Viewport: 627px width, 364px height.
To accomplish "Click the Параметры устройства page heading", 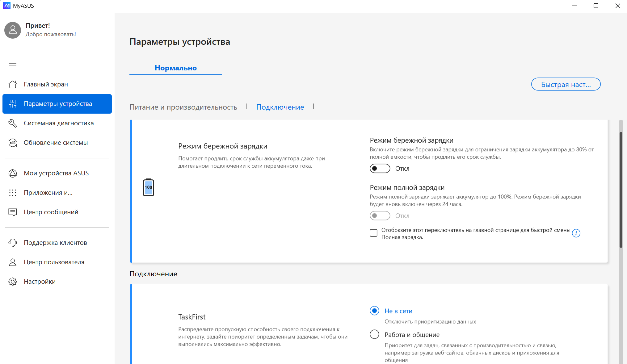I will (x=180, y=42).
